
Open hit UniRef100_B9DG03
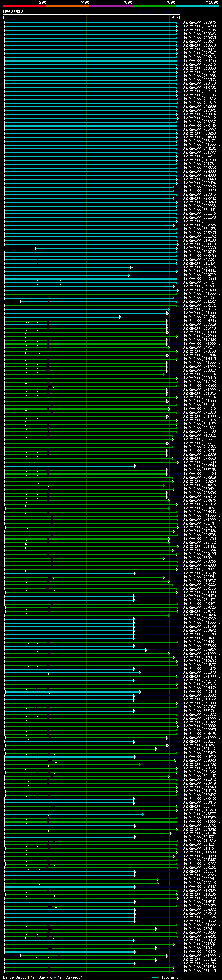pyautogui.click(x=199, y=34)
